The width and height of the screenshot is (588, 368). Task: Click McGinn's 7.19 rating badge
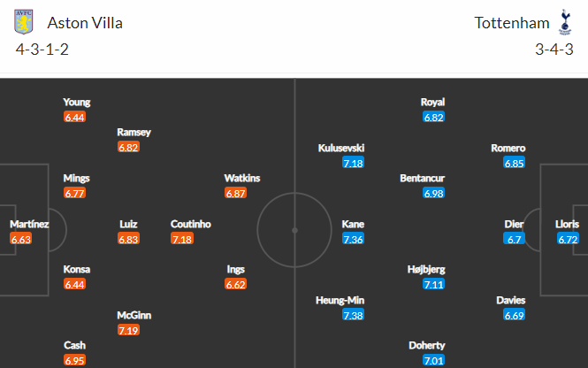128,330
